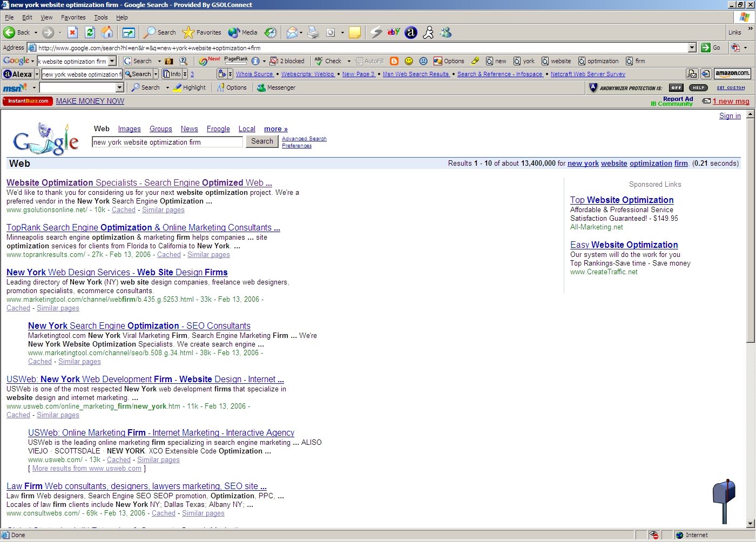Screen dimensions: 756x542
Task: Open the Help menu
Action: pyautogui.click(x=122, y=17)
